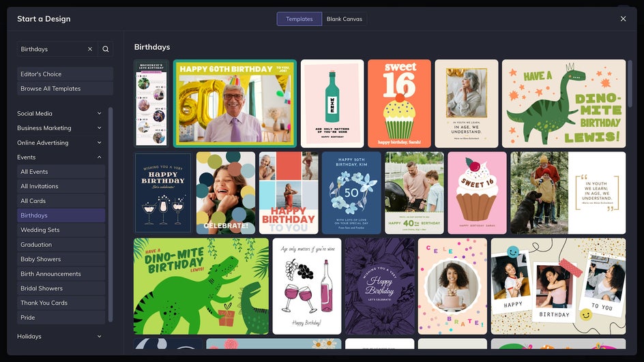Viewport: 644px width, 362px height.
Task: Clear the Birthdays search text
Action: coord(90,49)
